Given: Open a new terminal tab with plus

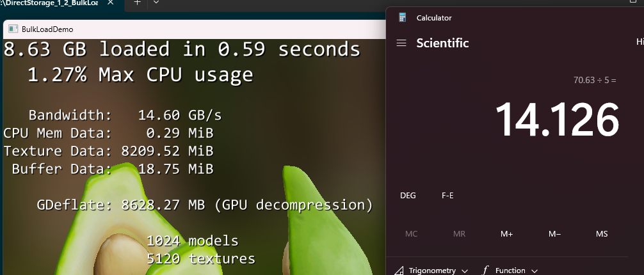Looking at the screenshot, I should (x=137, y=3).
